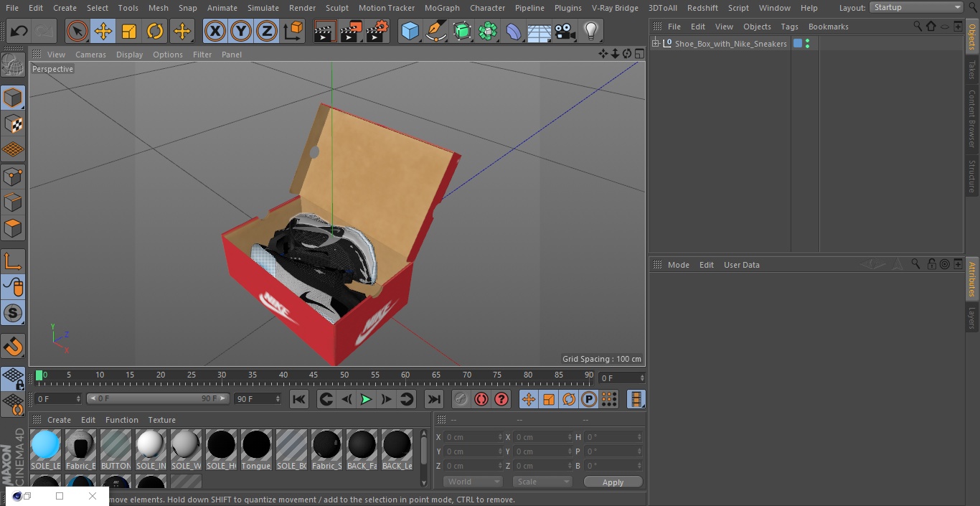The height and width of the screenshot is (506, 980).
Task: Add a Light object bulb icon
Action: click(x=591, y=31)
